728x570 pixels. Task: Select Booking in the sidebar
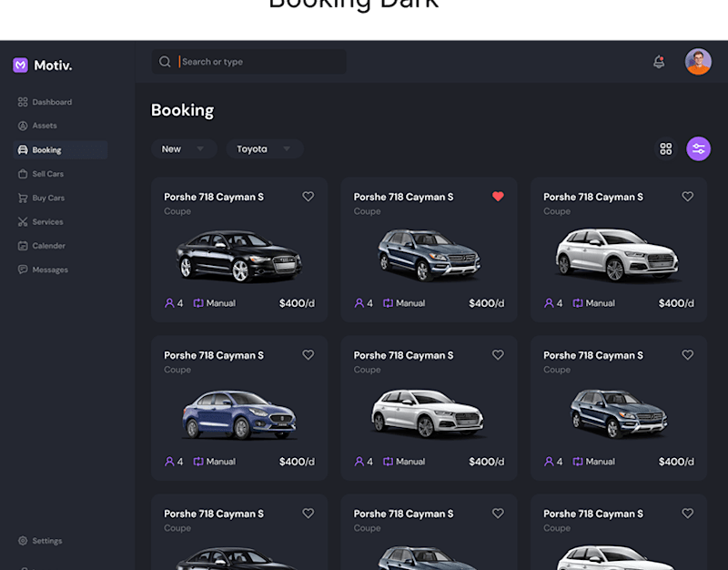point(60,149)
